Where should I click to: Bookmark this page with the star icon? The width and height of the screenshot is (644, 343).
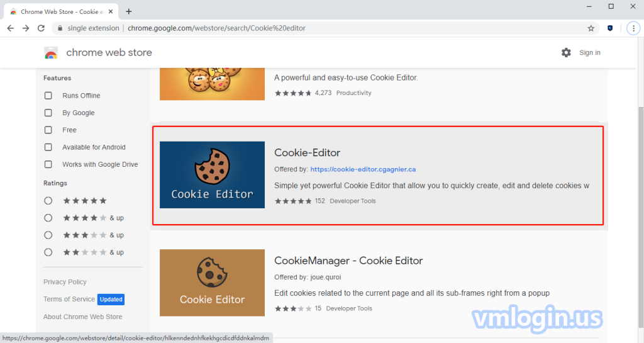pos(591,28)
